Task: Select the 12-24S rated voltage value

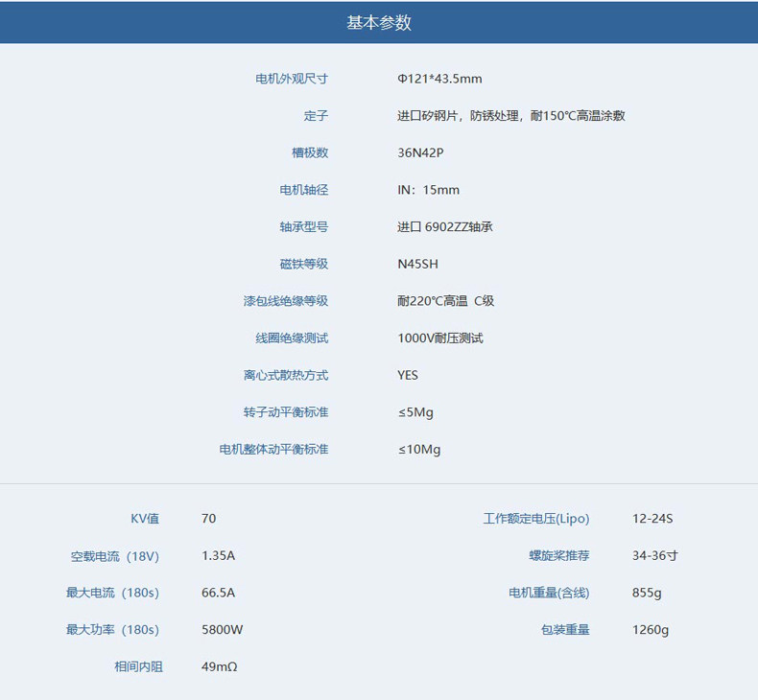Action: pyautogui.click(x=652, y=519)
